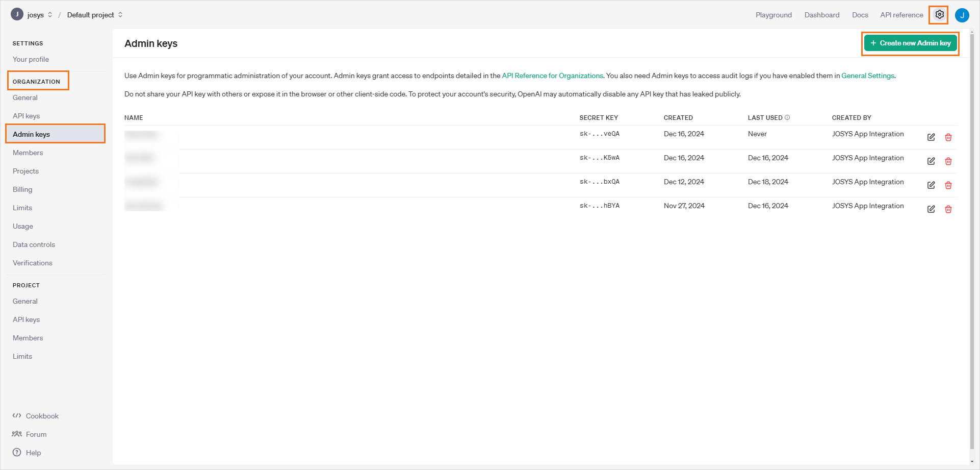Image resolution: width=980 pixels, height=470 pixels.
Task: Create a new Admin key
Action: coord(910,43)
